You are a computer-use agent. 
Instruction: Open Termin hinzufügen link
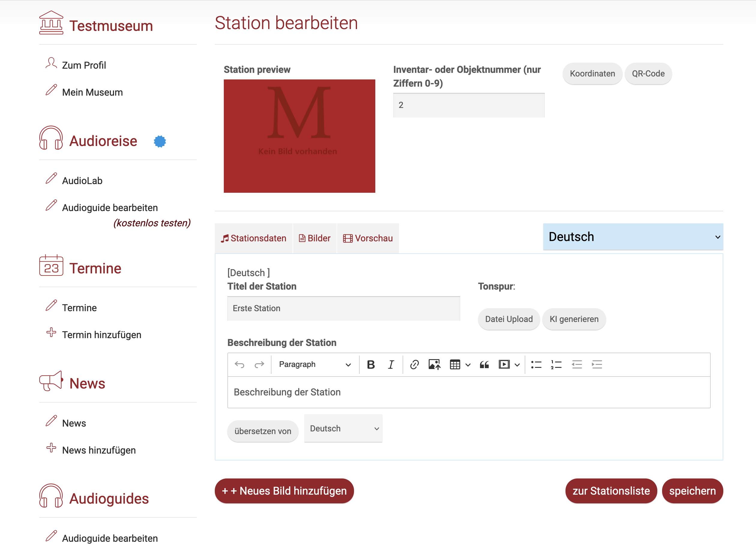point(101,335)
